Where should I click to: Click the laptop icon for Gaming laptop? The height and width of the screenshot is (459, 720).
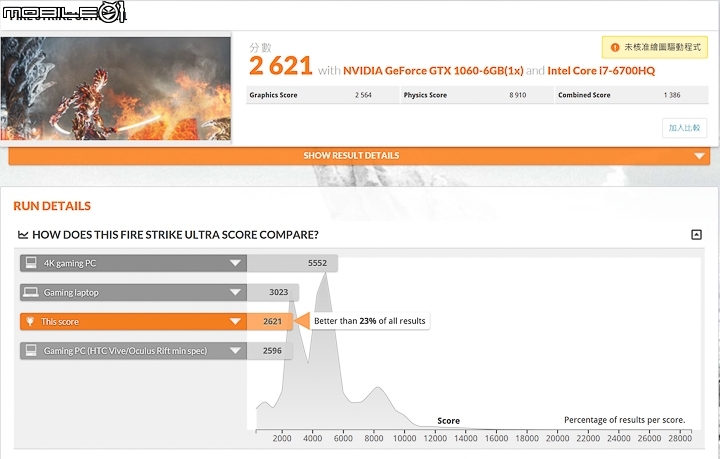(31, 292)
